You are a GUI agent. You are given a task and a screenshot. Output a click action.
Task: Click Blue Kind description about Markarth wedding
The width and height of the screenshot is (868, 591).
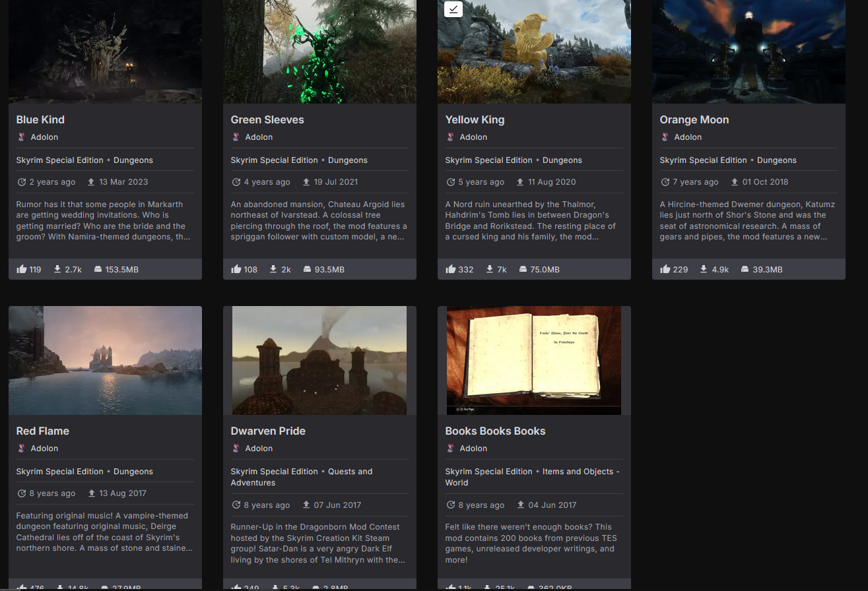coord(104,220)
